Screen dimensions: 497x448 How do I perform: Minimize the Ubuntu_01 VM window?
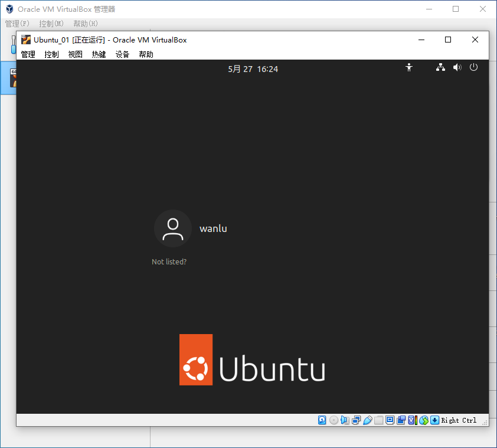pos(421,40)
